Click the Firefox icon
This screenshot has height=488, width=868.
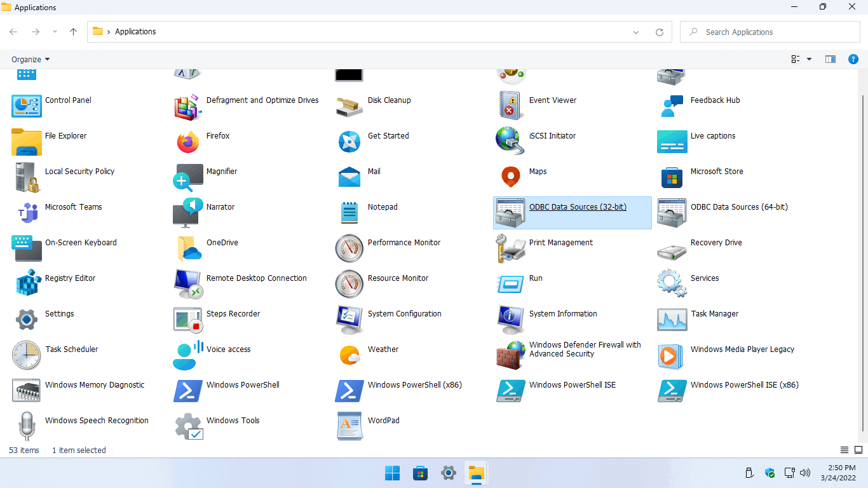click(188, 142)
